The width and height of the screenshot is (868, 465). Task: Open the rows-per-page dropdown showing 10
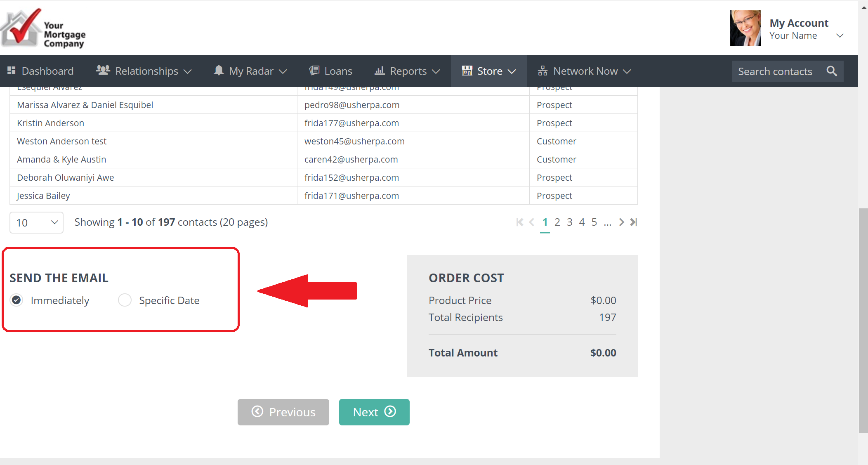pos(36,222)
